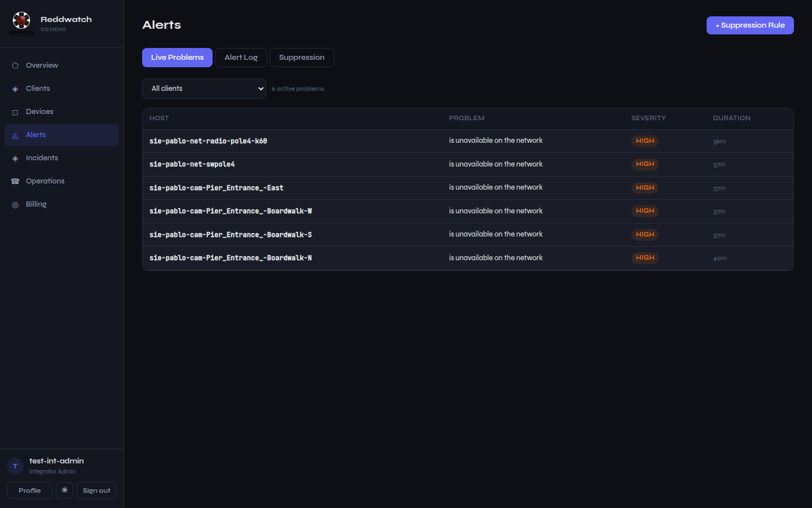
Task: Switch to the Suppression tab
Action: pyautogui.click(x=302, y=58)
